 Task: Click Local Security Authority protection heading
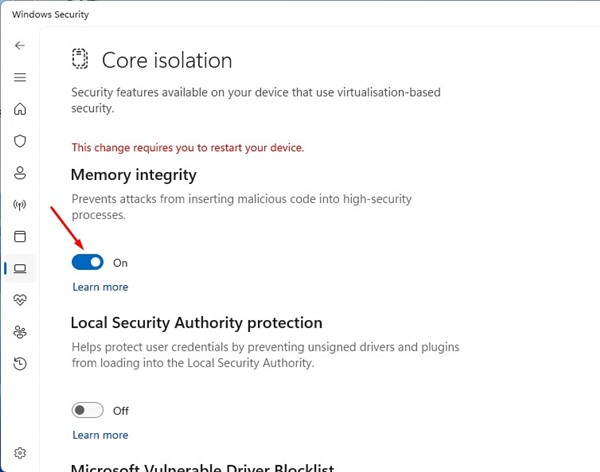(x=196, y=323)
